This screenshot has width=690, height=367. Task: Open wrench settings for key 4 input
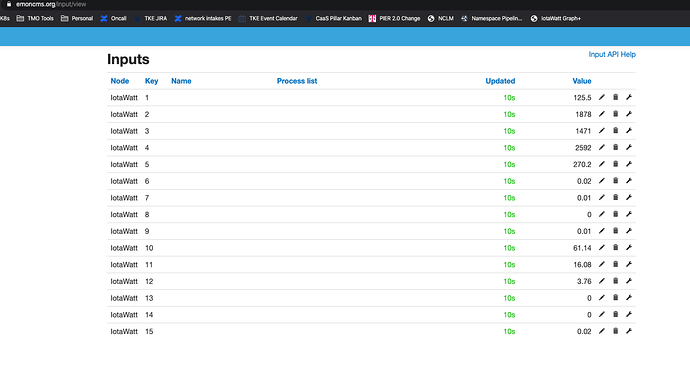[629, 147]
